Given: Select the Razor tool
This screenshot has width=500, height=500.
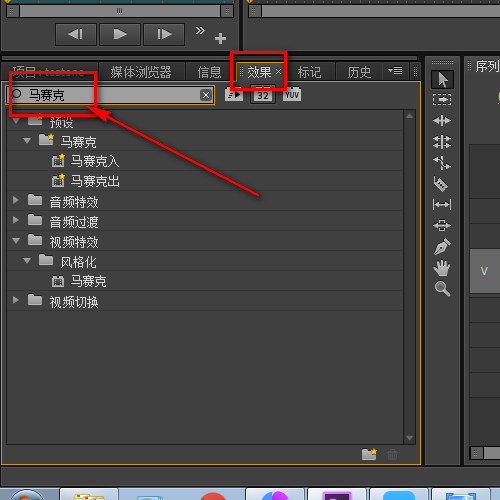Looking at the screenshot, I should [441, 184].
